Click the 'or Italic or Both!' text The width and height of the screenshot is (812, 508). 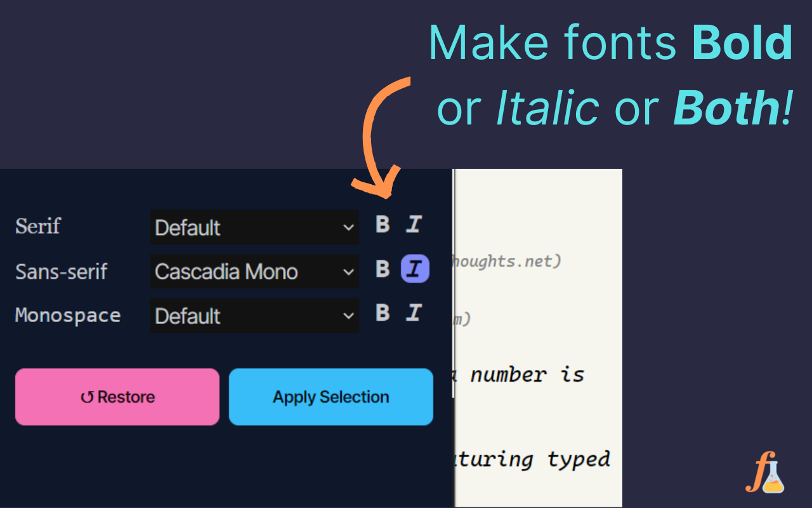[x=615, y=108]
